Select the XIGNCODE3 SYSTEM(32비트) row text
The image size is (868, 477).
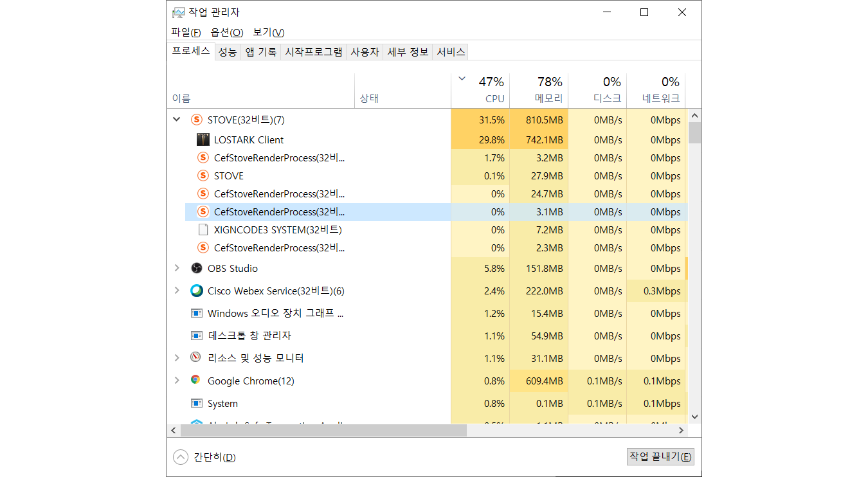(x=278, y=230)
